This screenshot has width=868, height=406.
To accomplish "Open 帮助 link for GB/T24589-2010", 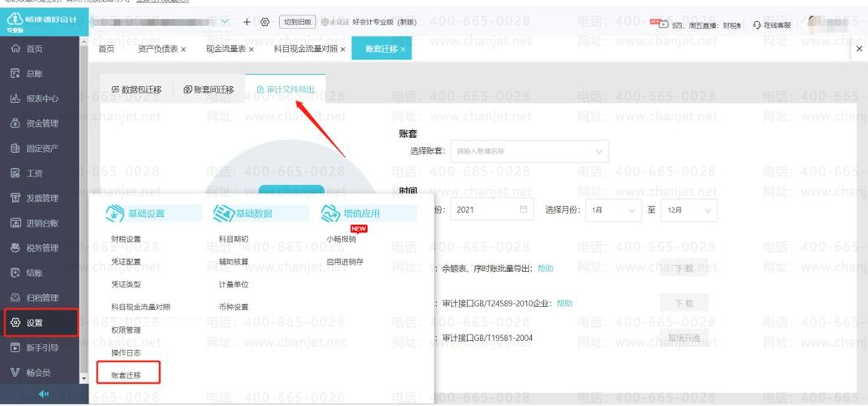I will click(x=564, y=303).
